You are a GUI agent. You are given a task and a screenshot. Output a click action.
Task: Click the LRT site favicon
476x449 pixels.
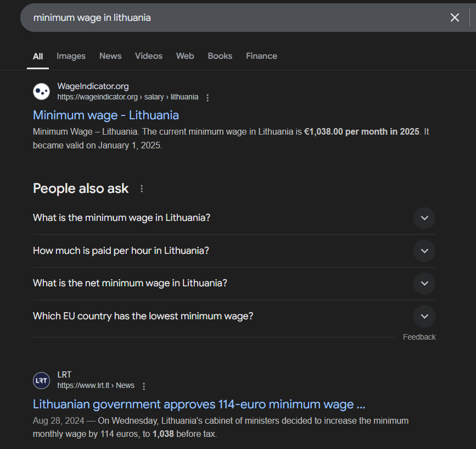tap(42, 380)
